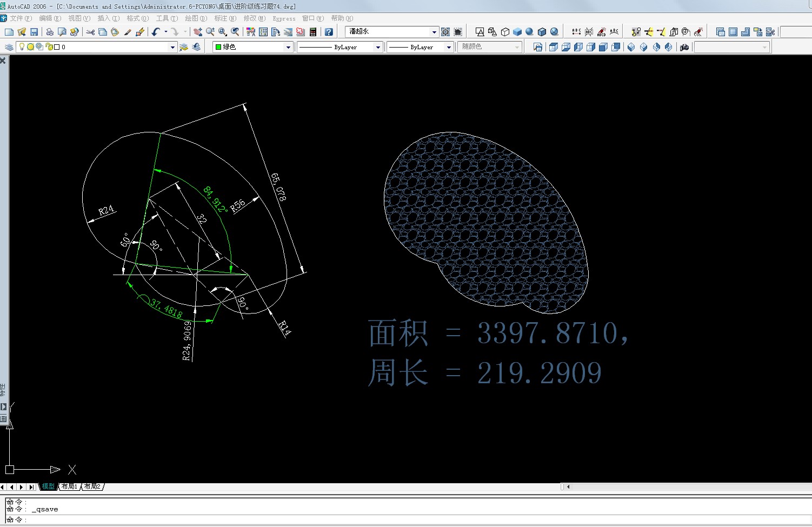Viewport: 812px width, 527px height.
Task: Expand the layer list dropdown
Action: click(172, 47)
